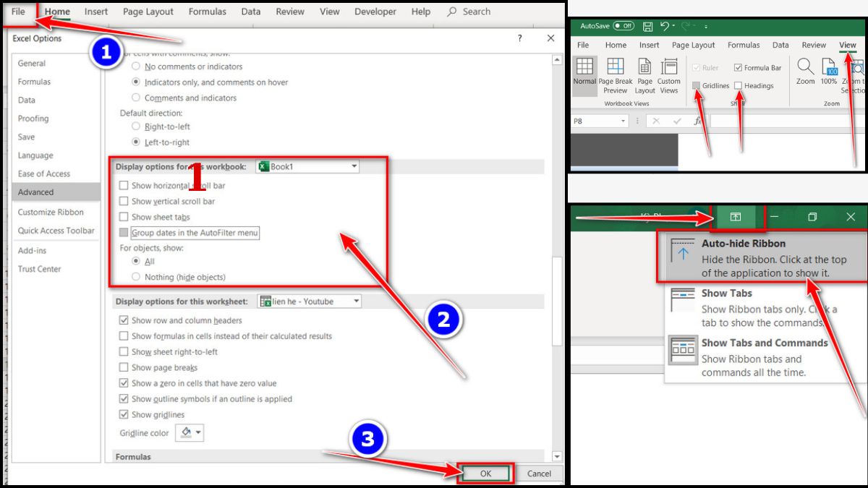Uncheck the Formula Bar checkbox
This screenshot has width=868, height=488.
[x=738, y=68]
